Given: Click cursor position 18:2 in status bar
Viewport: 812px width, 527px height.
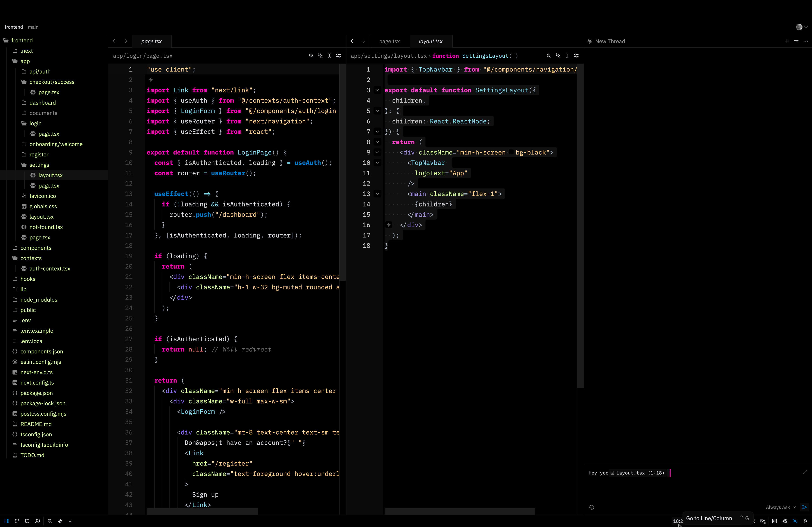Looking at the screenshot, I should tap(678, 521).
